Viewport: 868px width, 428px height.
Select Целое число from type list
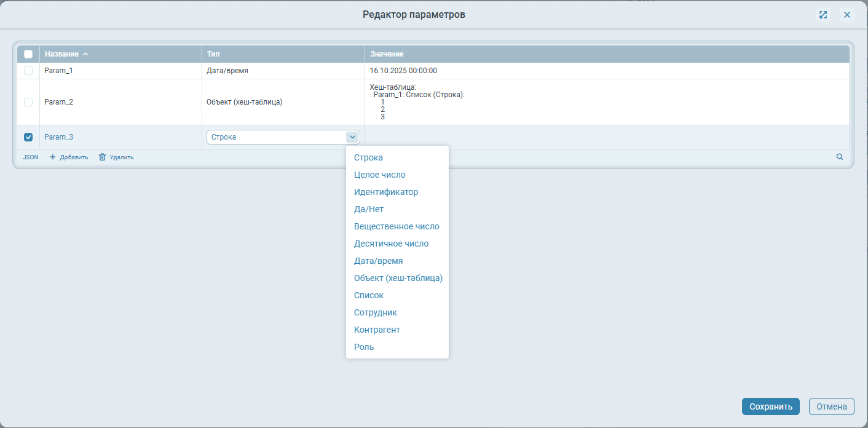(379, 175)
